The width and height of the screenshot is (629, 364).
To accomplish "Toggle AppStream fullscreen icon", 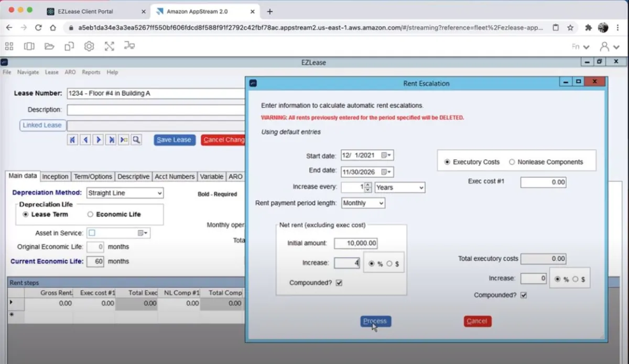I will (x=109, y=47).
